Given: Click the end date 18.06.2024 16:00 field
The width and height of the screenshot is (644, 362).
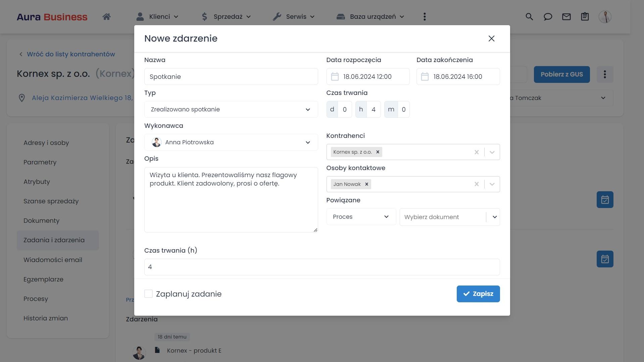Looking at the screenshot, I should 458,76.
